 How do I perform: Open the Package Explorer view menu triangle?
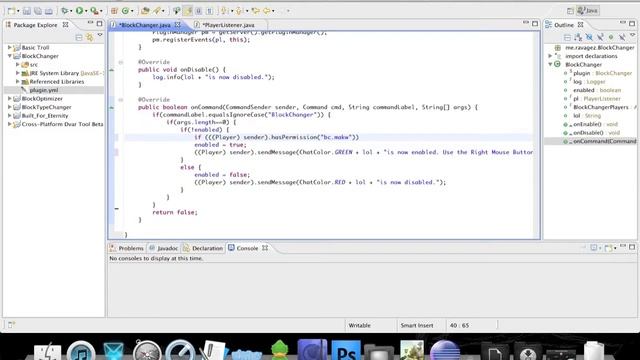tap(100, 36)
